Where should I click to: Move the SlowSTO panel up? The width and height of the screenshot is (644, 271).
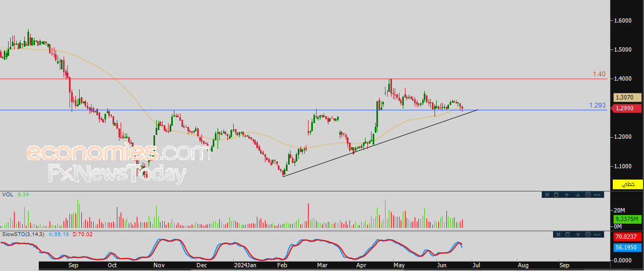[578, 234]
